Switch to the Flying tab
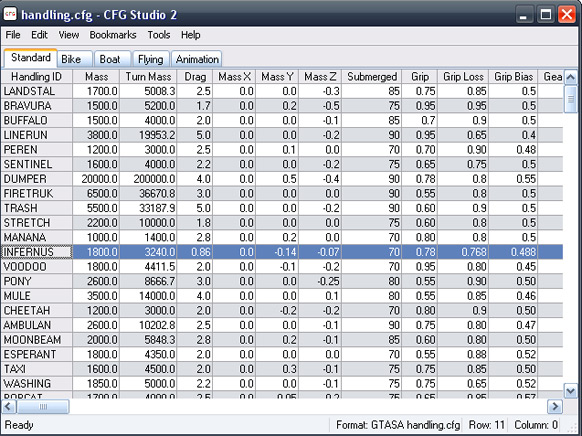This screenshot has width=582, height=436. (x=150, y=59)
